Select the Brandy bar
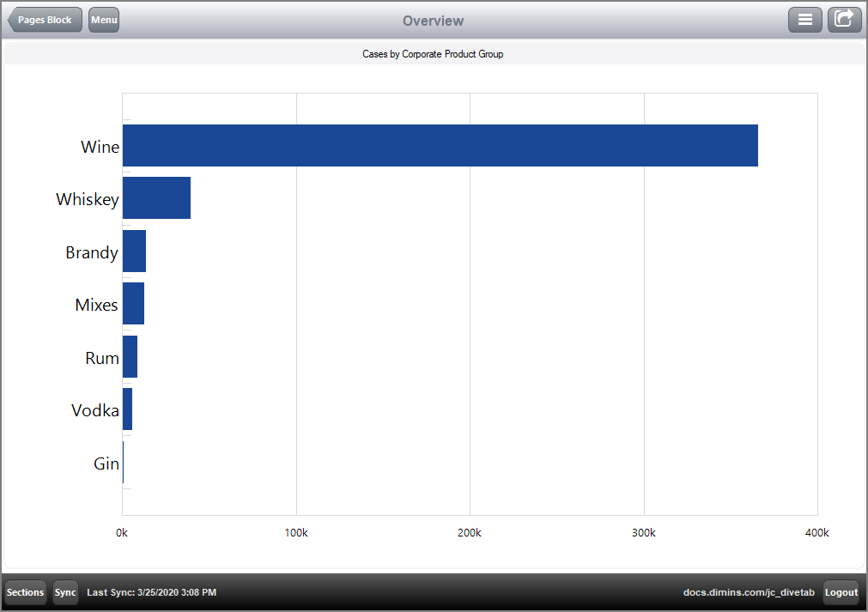The height and width of the screenshot is (612, 868). (x=134, y=251)
